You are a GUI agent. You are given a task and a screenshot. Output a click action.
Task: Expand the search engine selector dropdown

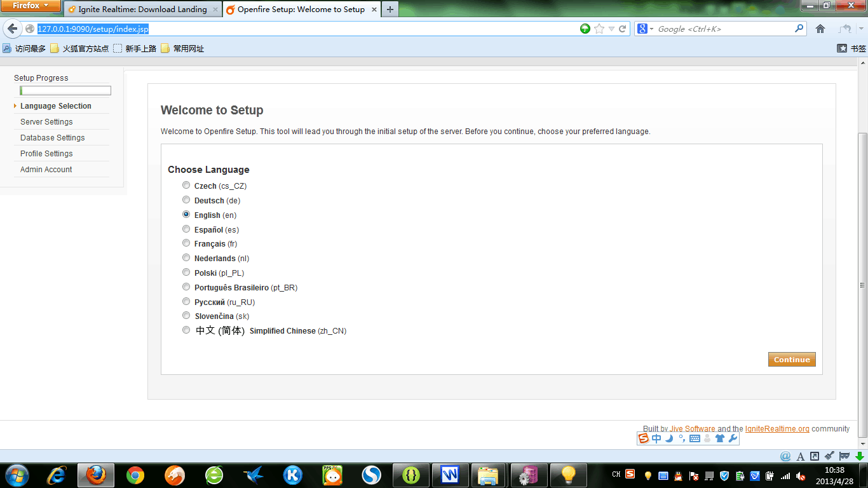[646, 29]
